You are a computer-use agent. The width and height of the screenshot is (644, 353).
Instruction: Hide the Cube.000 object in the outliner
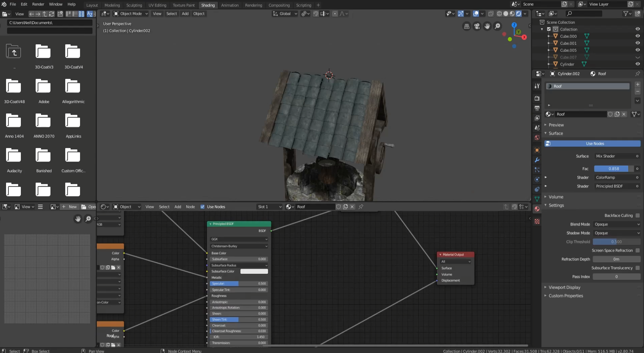click(638, 36)
